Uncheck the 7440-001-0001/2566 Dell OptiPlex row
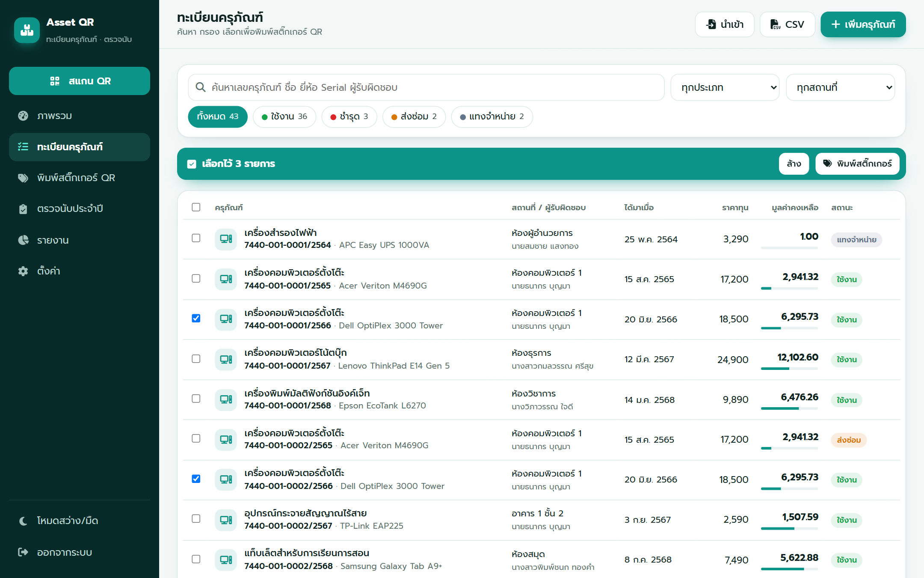The width and height of the screenshot is (924, 578). point(196,318)
